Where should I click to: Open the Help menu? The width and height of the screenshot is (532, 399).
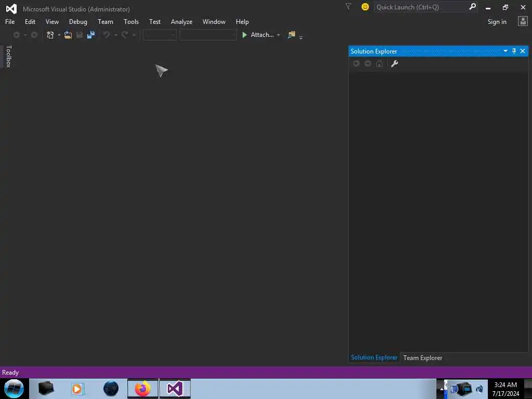click(242, 22)
